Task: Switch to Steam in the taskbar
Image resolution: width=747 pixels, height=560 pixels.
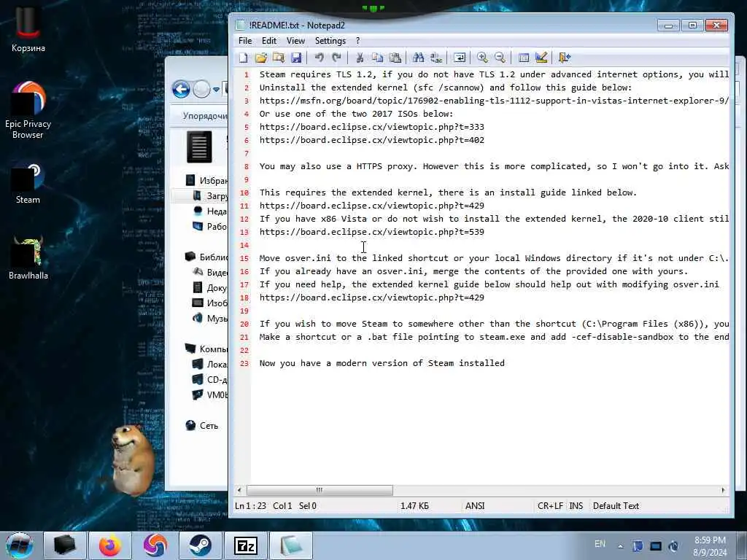Action: point(200,545)
